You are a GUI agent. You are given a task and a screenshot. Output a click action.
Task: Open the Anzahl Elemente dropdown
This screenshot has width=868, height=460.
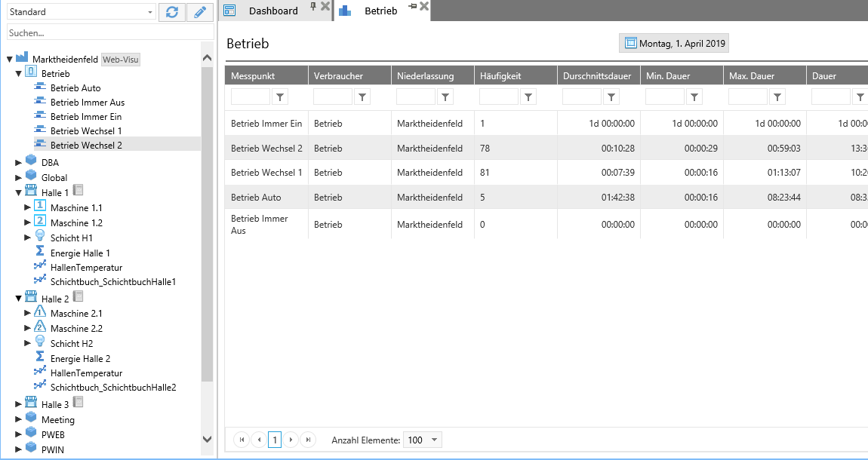click(x=434, y=440)
